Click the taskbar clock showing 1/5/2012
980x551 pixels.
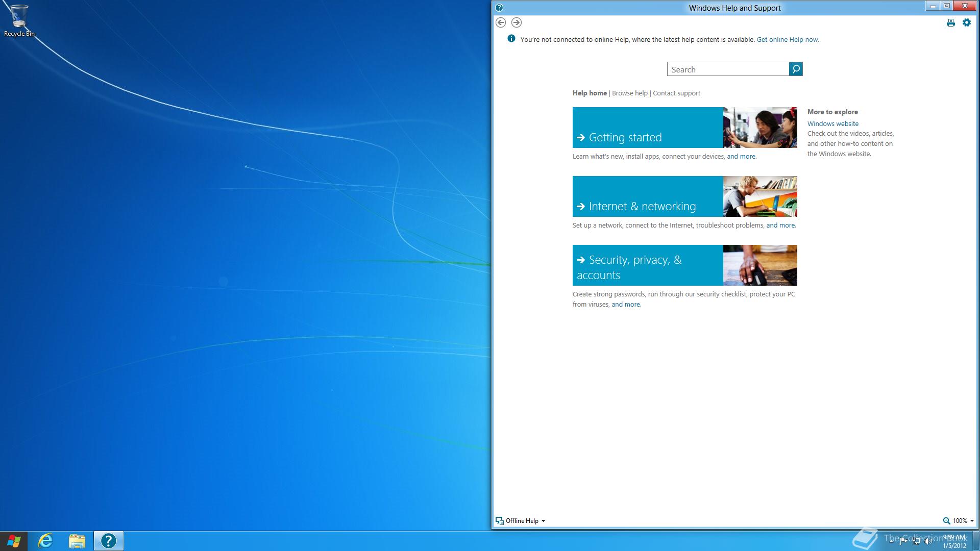tap(954, 541)
